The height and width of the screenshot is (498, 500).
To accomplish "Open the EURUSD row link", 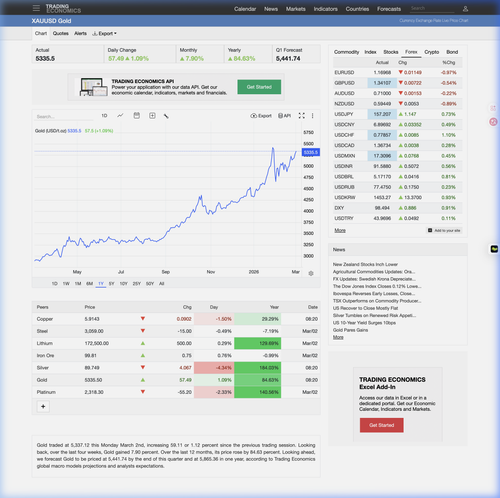I will click(344, 72).
